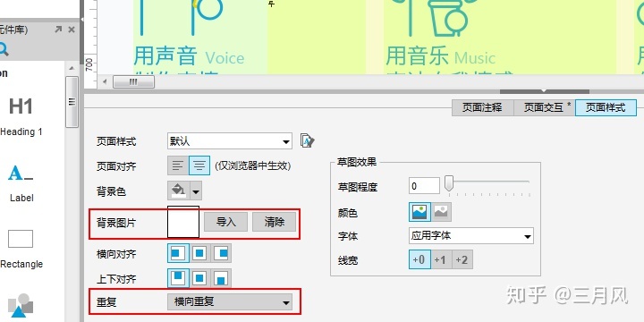Select the grayscale sketch mode icon
The width and height of the screenshot is (644, 322).
(441, 212)
